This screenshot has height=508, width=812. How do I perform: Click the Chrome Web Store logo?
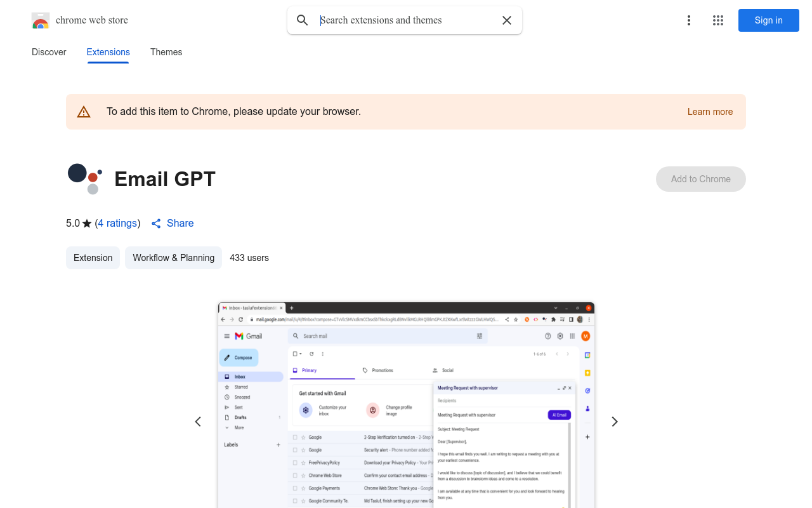[x=41, y=20]
